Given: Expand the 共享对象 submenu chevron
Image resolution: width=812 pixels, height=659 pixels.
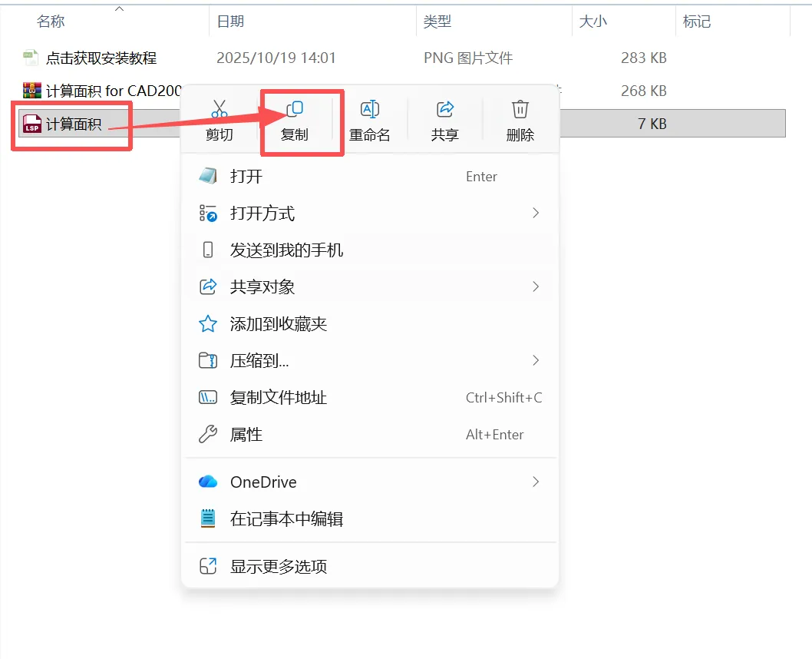Looking at the screenshot, I should pos(536,286).
